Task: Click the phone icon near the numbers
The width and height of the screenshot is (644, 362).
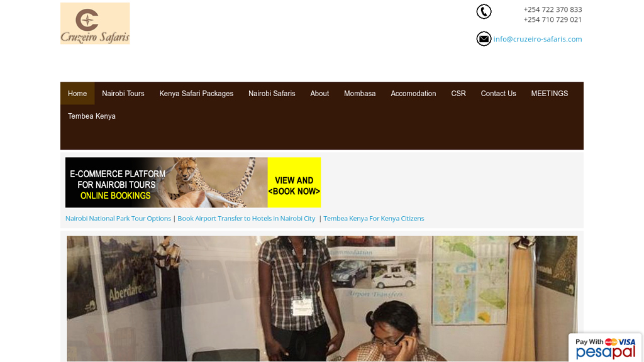Action: pos(484,11)
